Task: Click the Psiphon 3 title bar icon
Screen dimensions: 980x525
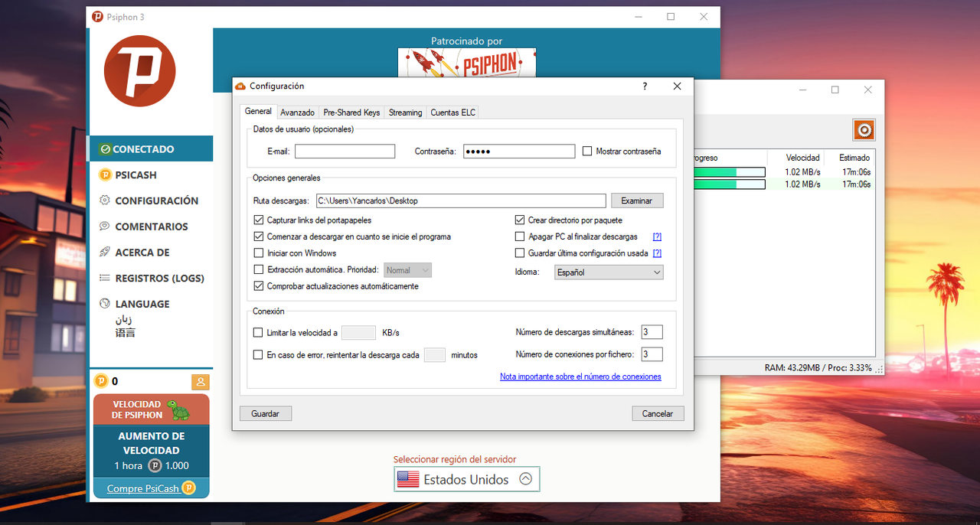Action: 97,17
